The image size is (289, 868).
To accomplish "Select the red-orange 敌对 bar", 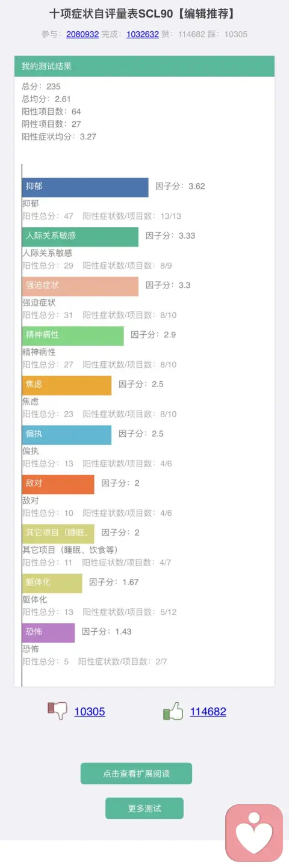I will (x=58, y=484).
